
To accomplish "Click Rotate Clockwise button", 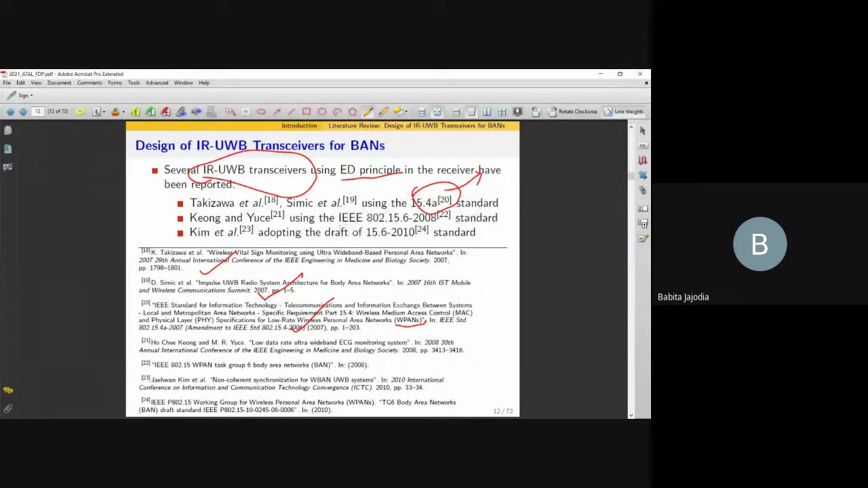I will (573, 112).
